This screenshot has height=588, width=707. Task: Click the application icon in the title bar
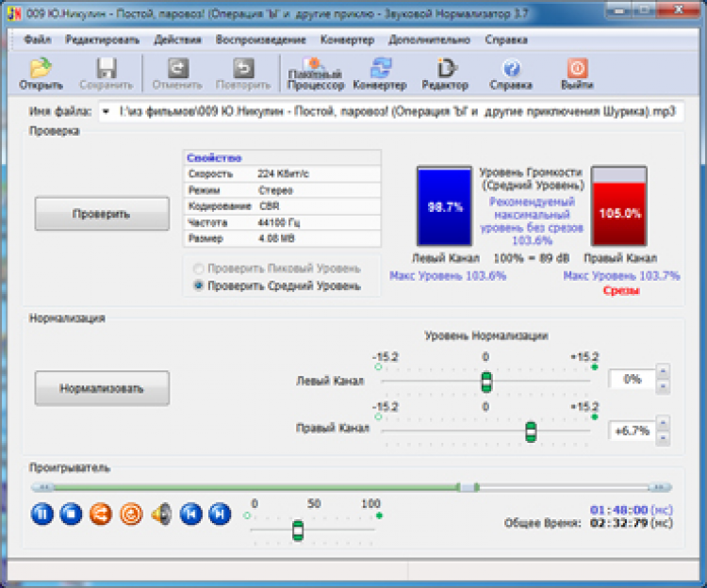pyautogui.click(x=14, y=13)
